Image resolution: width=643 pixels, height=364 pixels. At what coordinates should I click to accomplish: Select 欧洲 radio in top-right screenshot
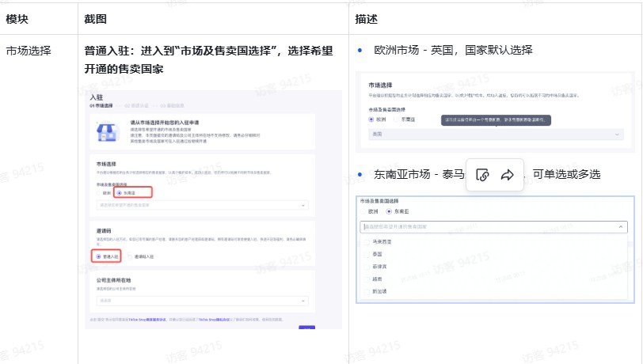pyautogui.click(x=371, y=119)
